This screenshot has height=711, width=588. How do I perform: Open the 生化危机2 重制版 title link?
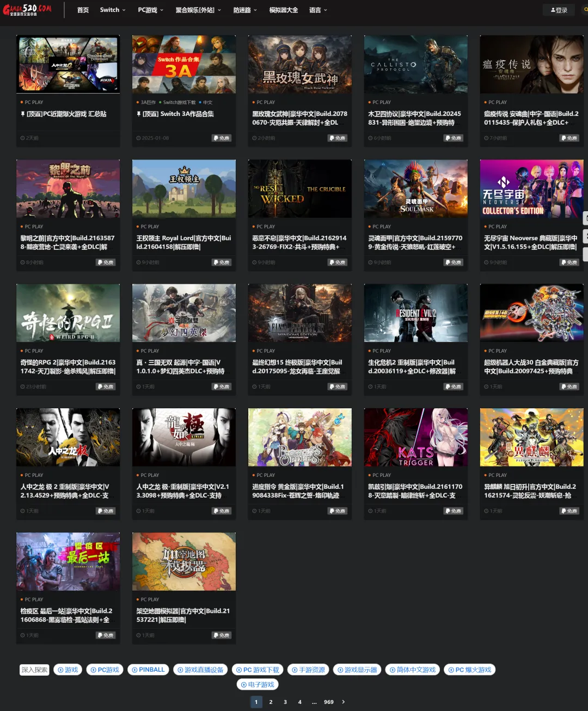[x=413, y=366]
